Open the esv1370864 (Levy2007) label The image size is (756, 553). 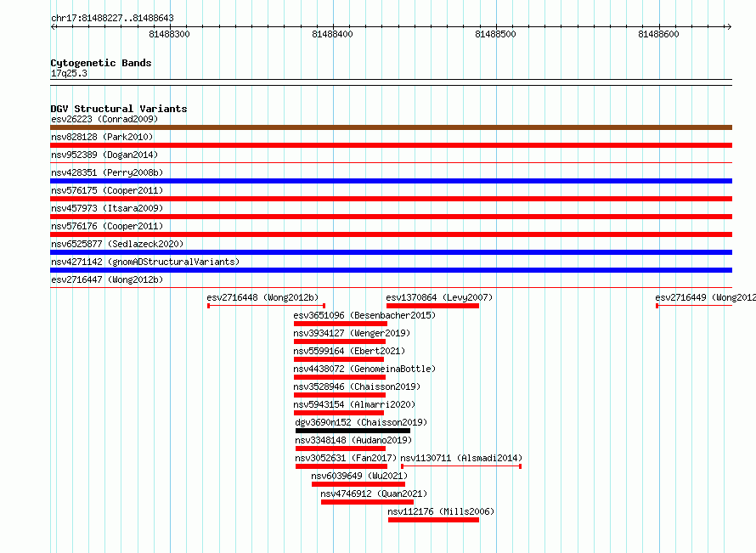click(x=439, y=297)
